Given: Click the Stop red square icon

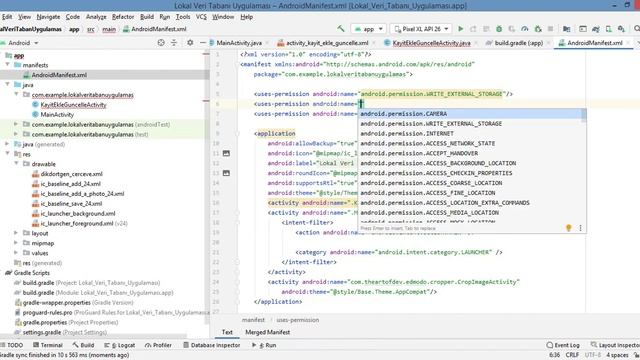Looking at the screenshot, I should 550,29.
